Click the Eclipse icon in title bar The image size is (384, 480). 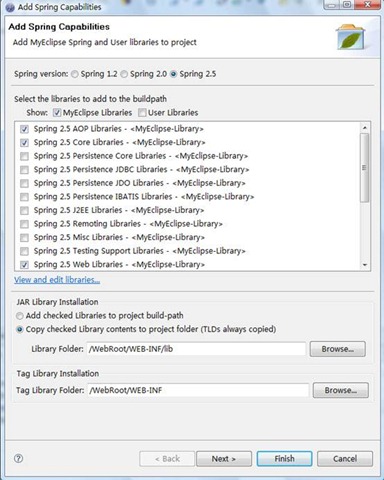point(10,7)
